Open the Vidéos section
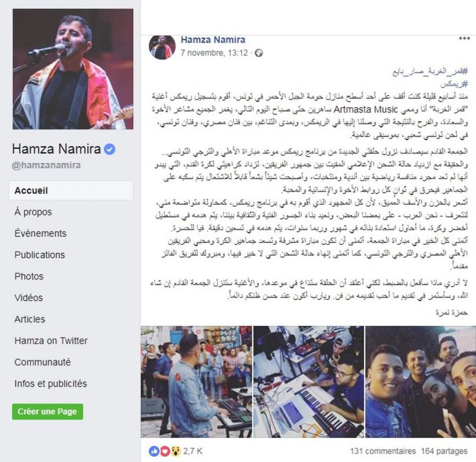This screenshot has width=476, height=462. click(x=28, y=297)
